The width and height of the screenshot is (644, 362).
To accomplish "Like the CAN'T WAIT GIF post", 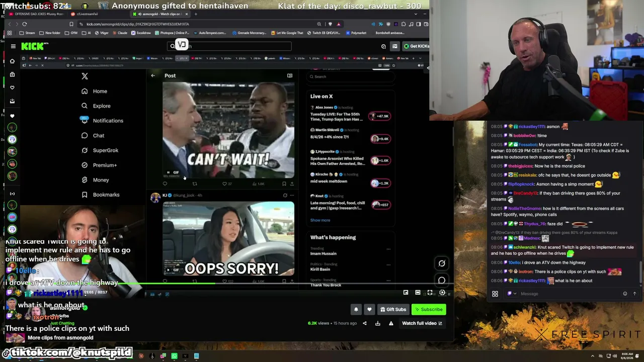I will [224, 184].
